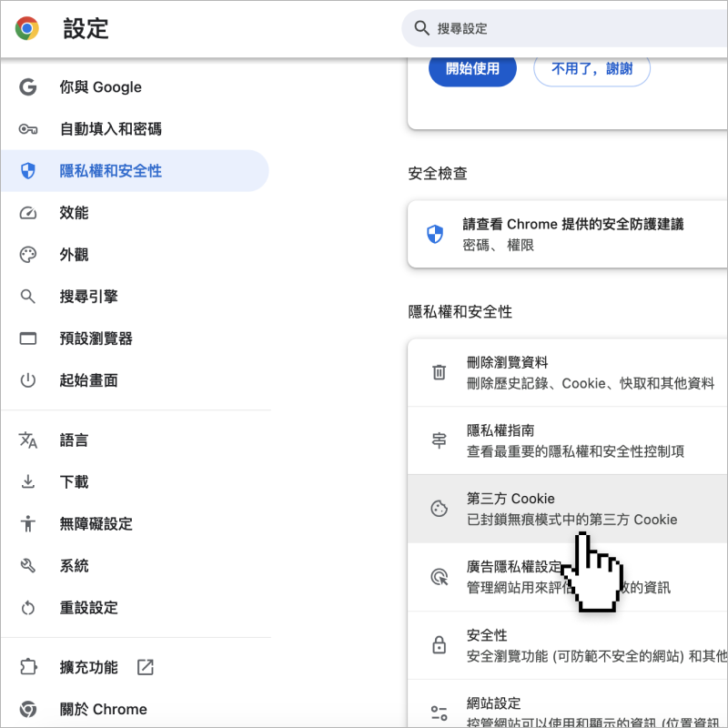Click the padlock icon for 安全性
This screenshot has width=728, height=728.
(x=440, y=645)
